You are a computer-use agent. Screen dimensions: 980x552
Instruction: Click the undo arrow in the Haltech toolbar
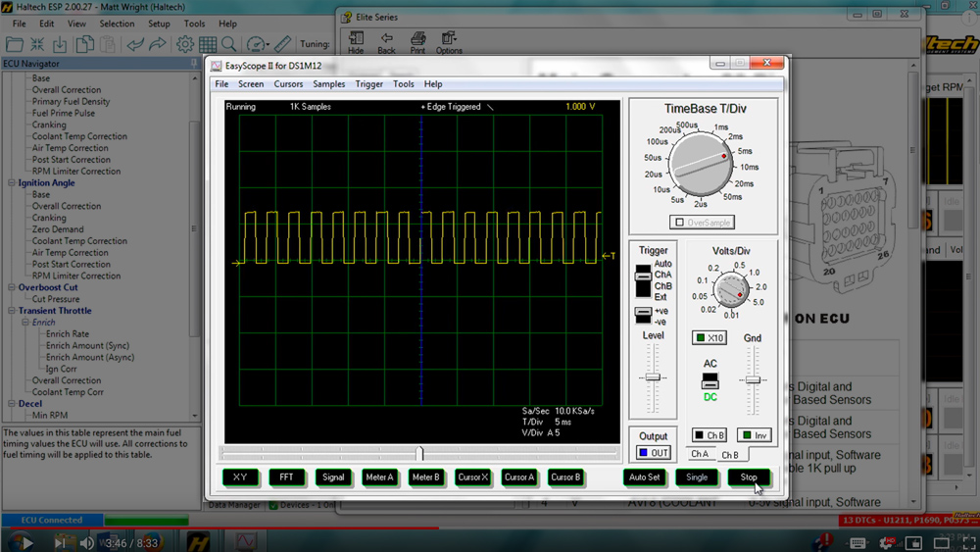[134, 44]
